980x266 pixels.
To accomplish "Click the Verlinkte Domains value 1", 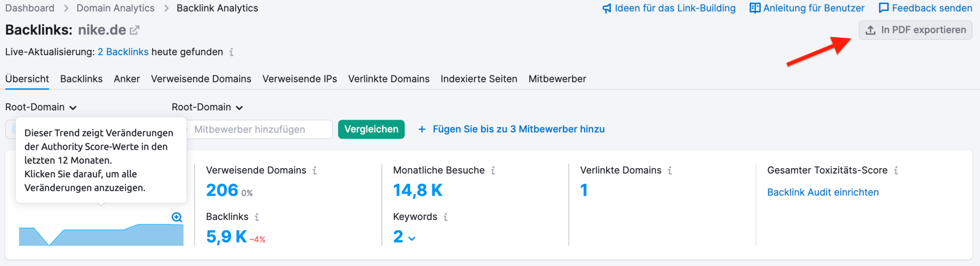I will pos(584,190).
